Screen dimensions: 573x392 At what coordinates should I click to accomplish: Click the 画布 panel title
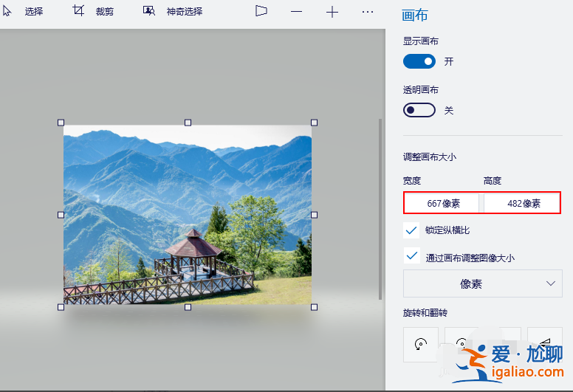(x=414, y=16)
